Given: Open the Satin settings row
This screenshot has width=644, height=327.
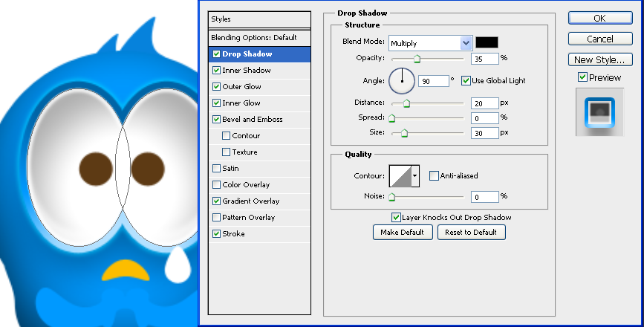Looking at the screenshot, I should click(259, 169).
